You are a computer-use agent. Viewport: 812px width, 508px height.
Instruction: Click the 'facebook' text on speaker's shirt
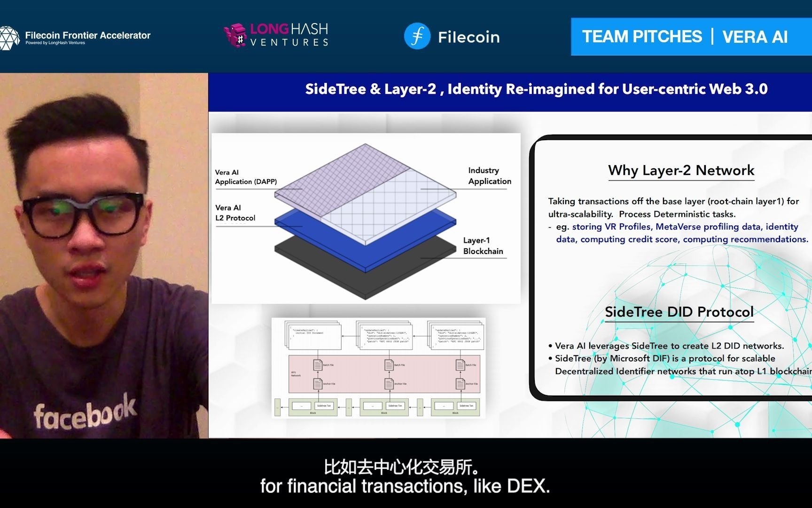click(x=85, y=412)
